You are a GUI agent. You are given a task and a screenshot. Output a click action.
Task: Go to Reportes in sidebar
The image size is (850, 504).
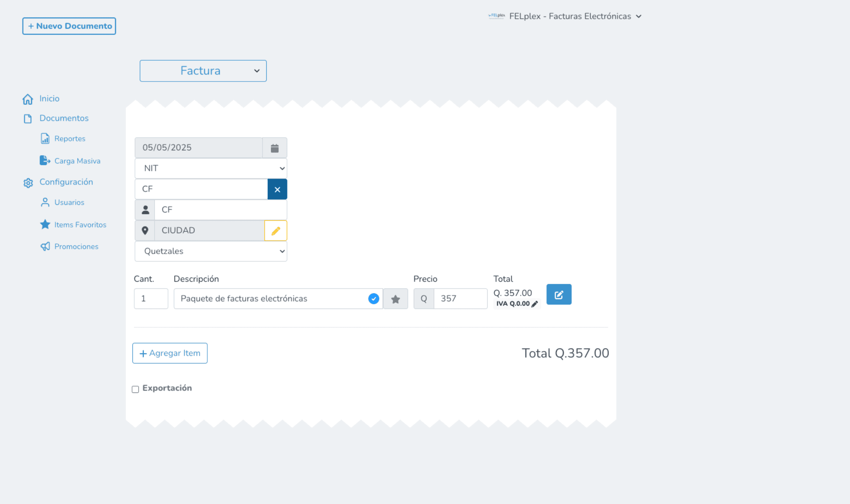[x=70, y=139]
